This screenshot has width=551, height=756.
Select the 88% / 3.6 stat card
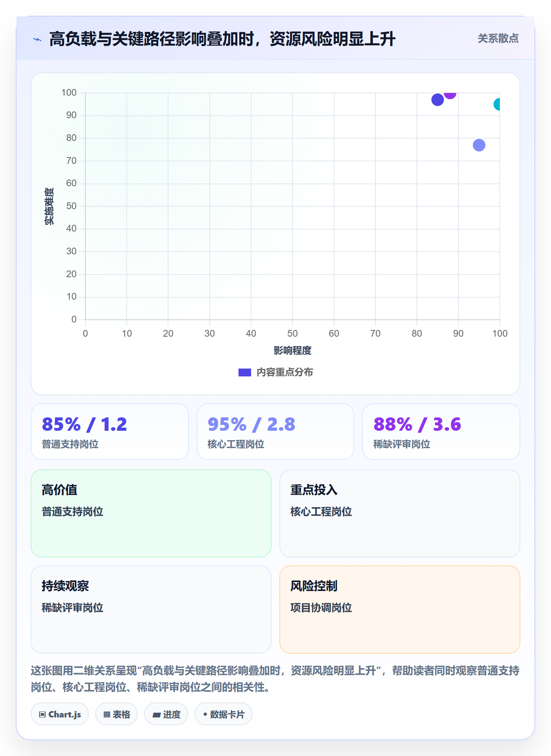click(441, 432)
